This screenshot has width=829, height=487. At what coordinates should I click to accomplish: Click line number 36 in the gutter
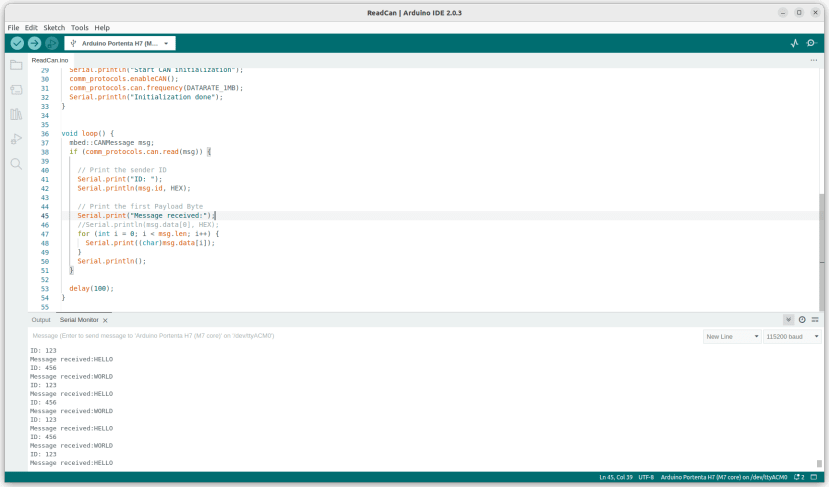pos(45,134)
